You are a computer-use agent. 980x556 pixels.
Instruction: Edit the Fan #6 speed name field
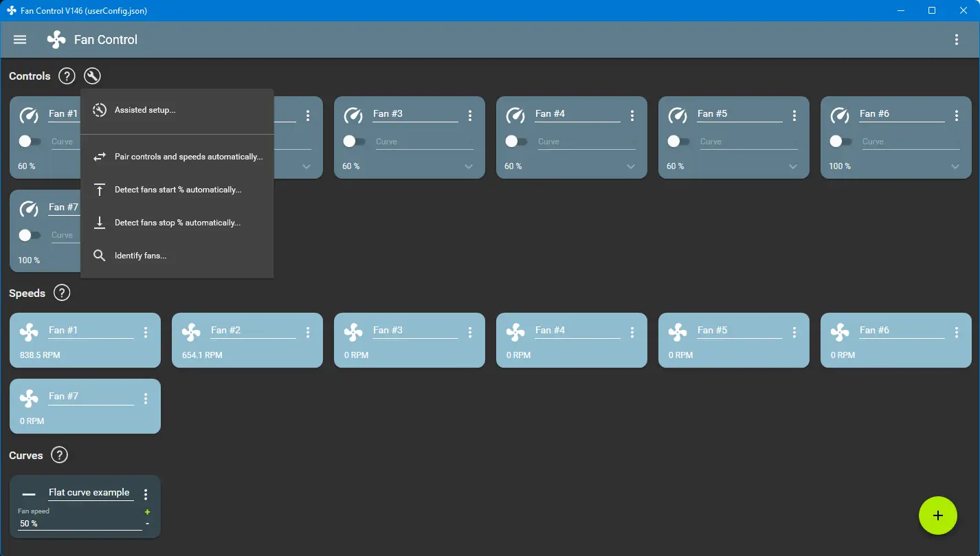(902, 331)
